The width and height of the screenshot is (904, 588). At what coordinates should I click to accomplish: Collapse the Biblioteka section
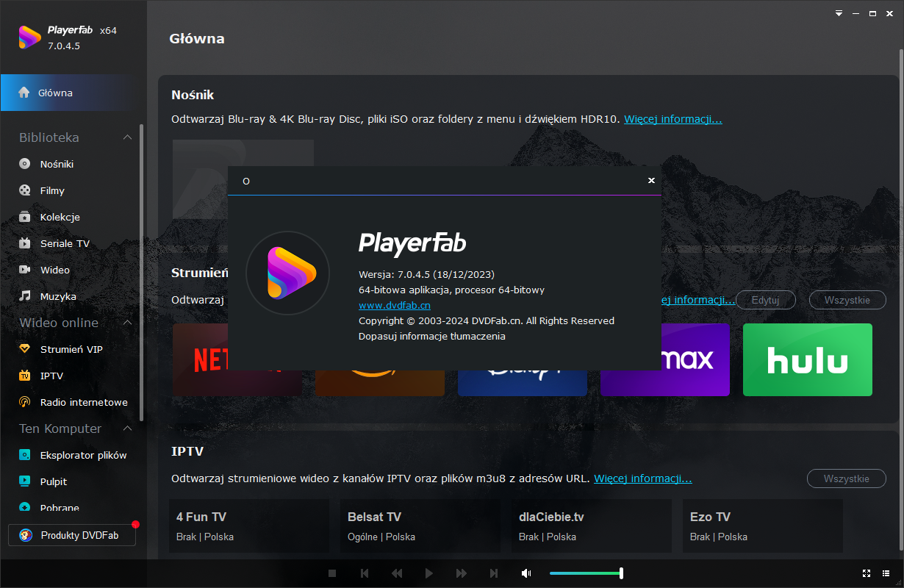(x=127, y=137)
